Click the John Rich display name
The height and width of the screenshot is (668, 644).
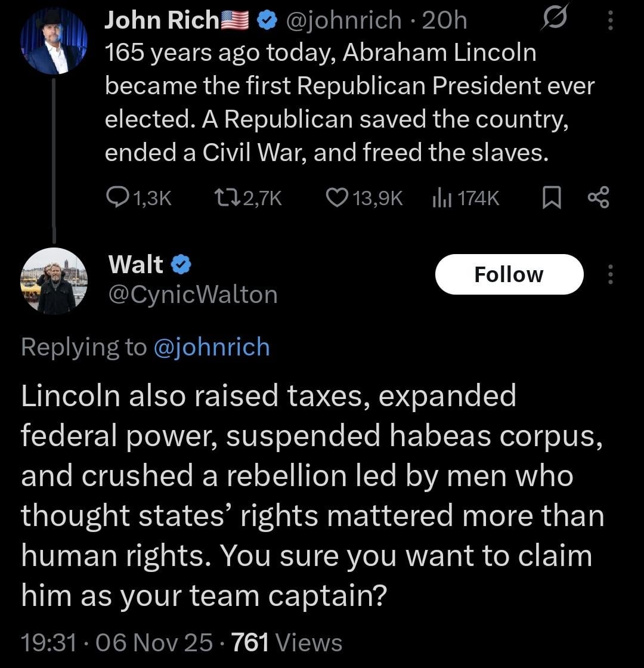click(x=161, y=21)
